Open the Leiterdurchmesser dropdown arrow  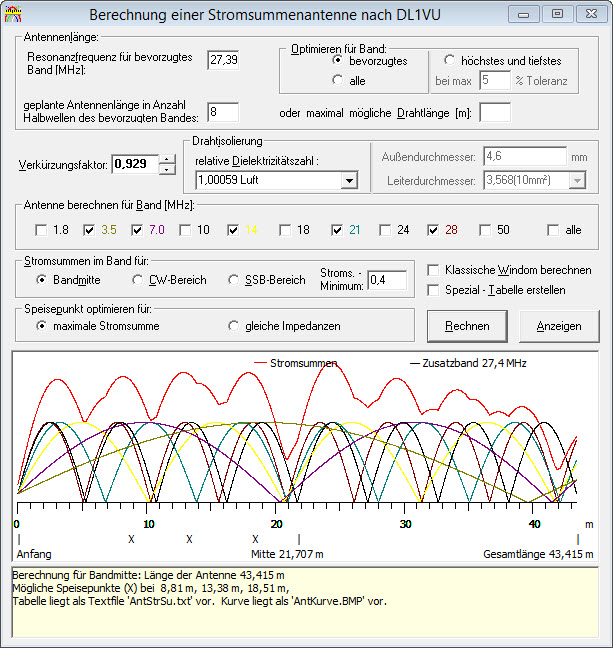pos(577,181)
